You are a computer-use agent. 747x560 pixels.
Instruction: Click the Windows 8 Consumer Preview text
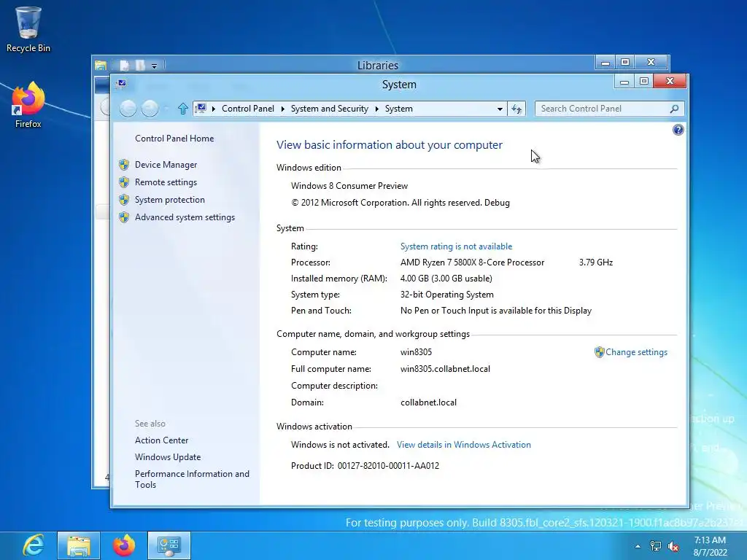[349, 186]
